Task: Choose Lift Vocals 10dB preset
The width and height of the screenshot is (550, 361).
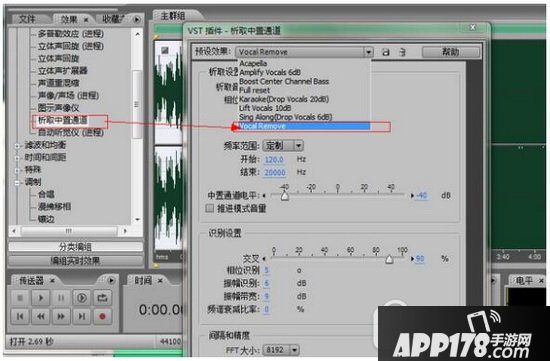Action: pos(265,108)
